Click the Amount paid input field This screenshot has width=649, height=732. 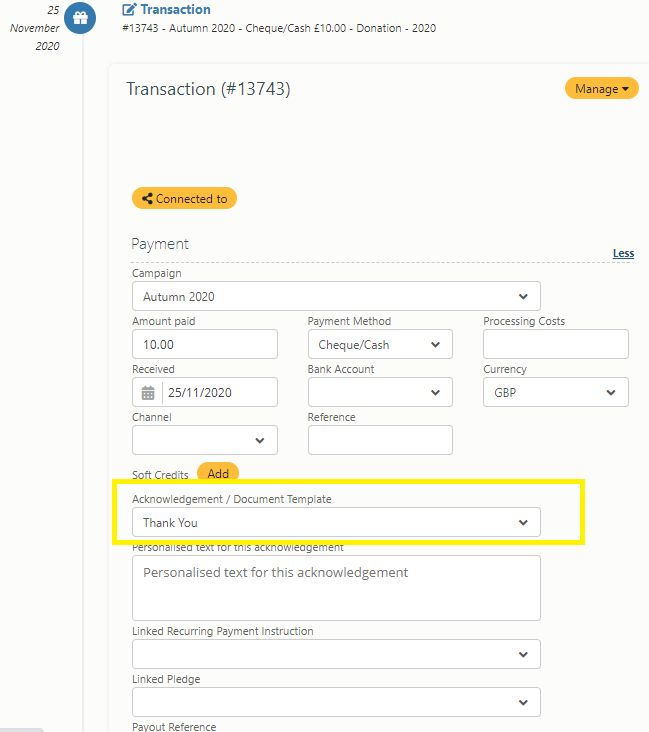tap(205, 345)
